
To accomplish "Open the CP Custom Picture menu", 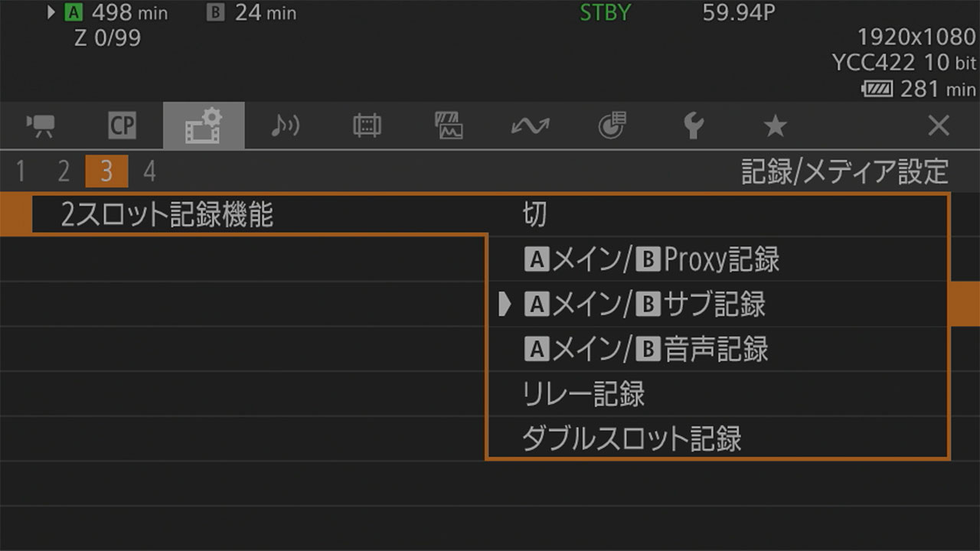I will point(122,126).
